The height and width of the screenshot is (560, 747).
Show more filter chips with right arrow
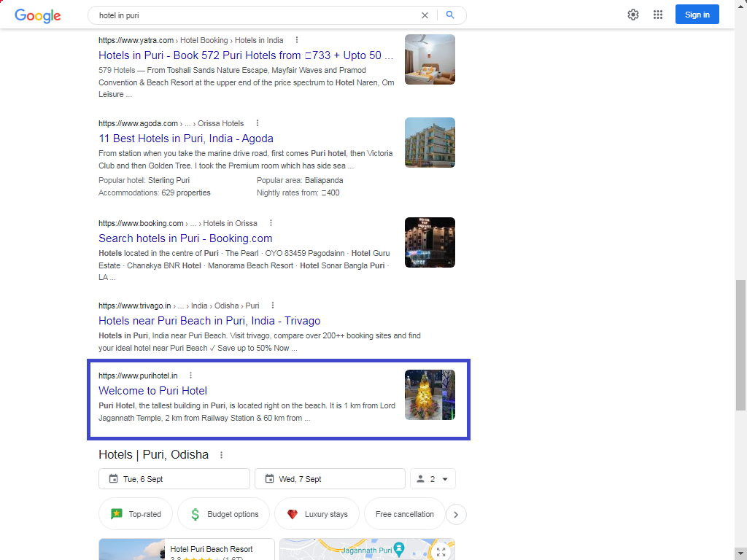[x=456, y=515]
